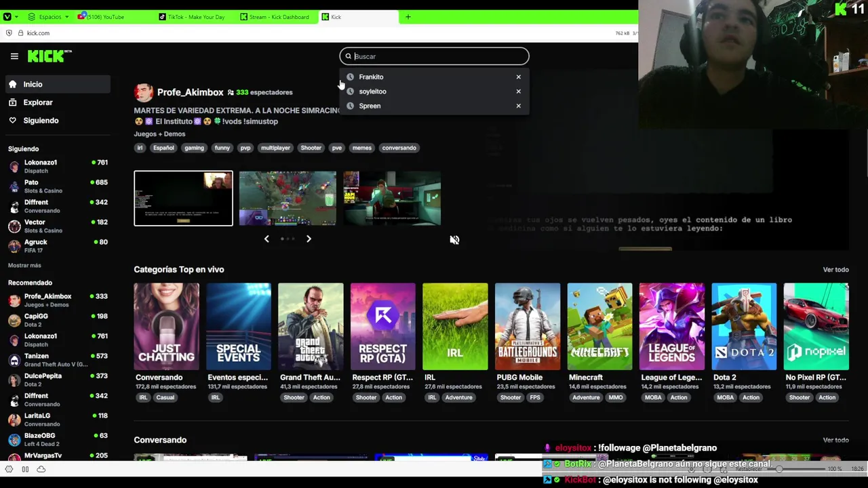Viewport: 868px width, 488px height.
Task: Remove Spreen from search history
Action: point(518,106)
